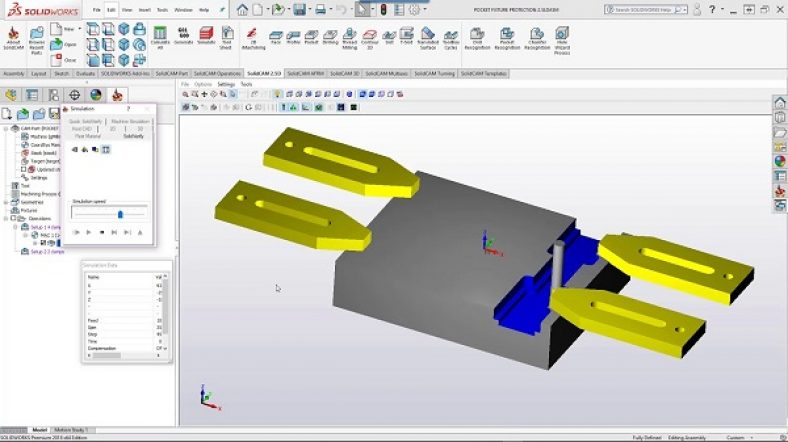The image size is (788, 442).
Task: Open the Save icon dropdown arrow
Action: point(309,10)
